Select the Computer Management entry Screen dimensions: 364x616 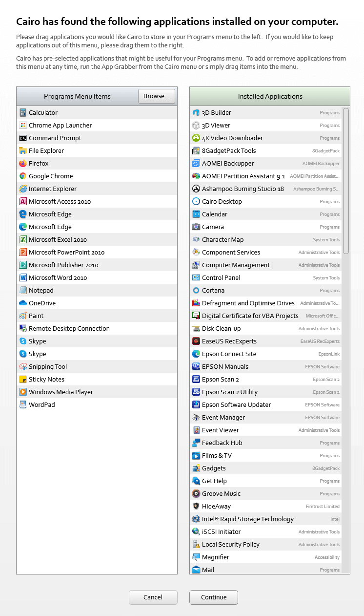[266, 265]
